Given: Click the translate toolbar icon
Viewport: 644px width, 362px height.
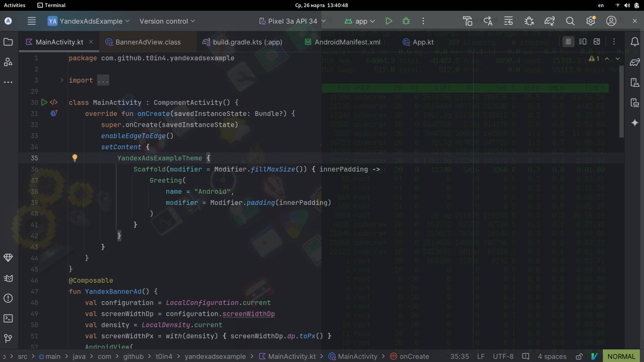Looking at the screenshot, I should tap(488, 21).
